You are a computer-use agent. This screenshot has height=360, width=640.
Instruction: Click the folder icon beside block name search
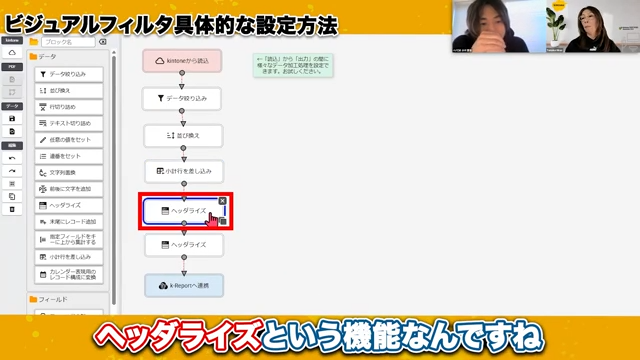point(34,42)
